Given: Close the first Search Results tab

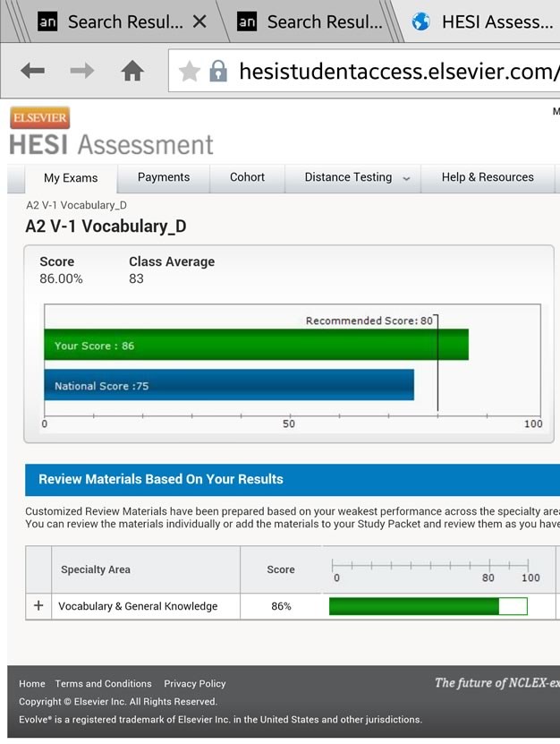Looking at the screenshot, I should 199,21.
